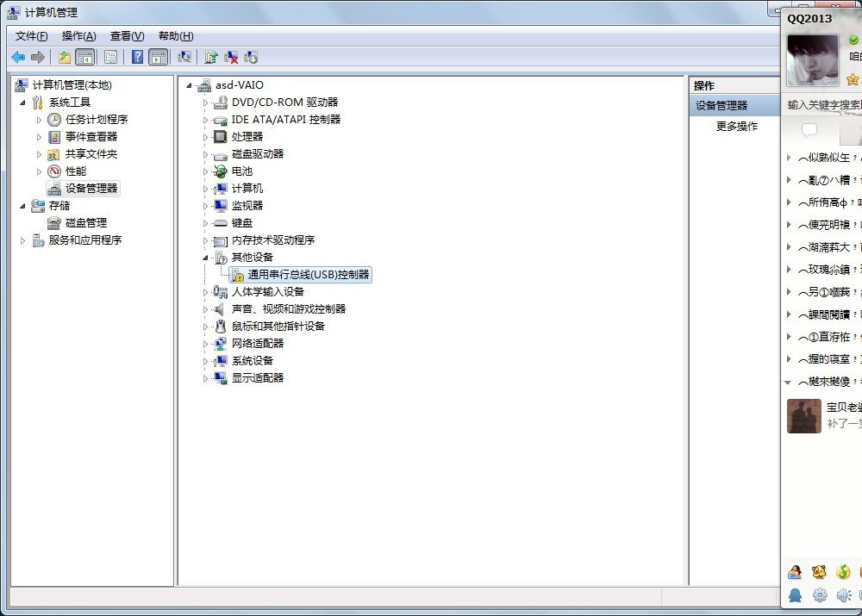Open Help via blue question mark icon

(x=137, y=57)
